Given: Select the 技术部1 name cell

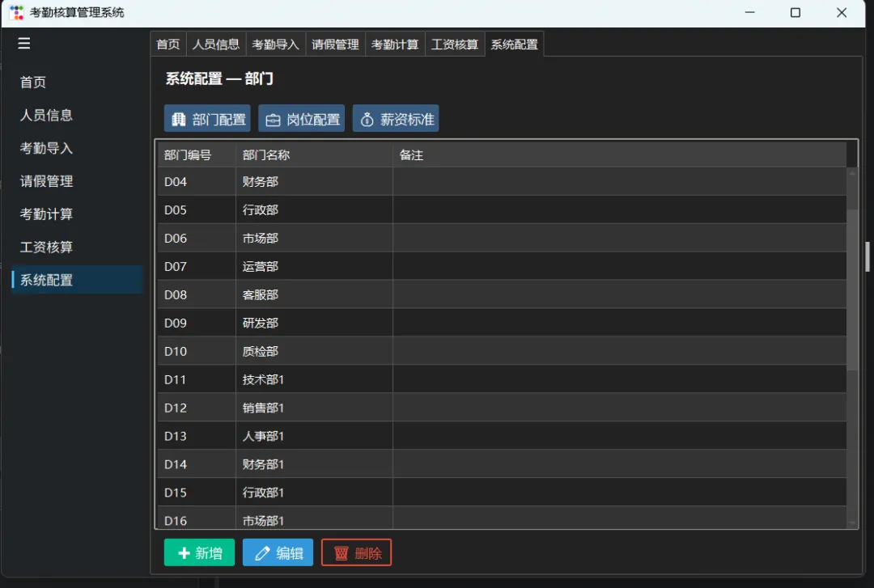Looking at the screenshot, I should [314, 379].
